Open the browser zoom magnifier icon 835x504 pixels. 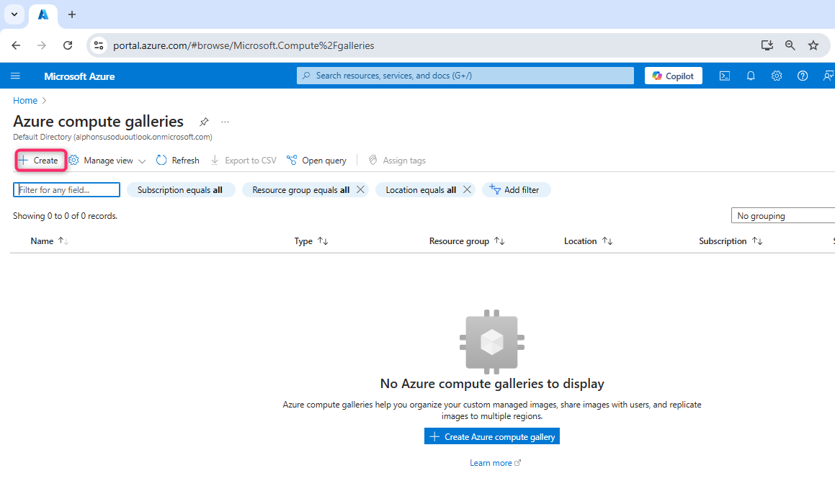pos(790,46)
